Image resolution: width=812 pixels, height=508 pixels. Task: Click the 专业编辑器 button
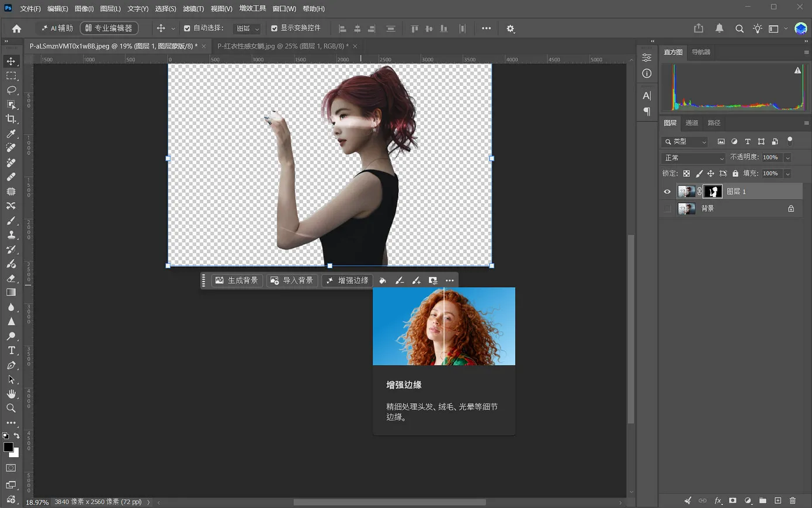coord(109,28)
